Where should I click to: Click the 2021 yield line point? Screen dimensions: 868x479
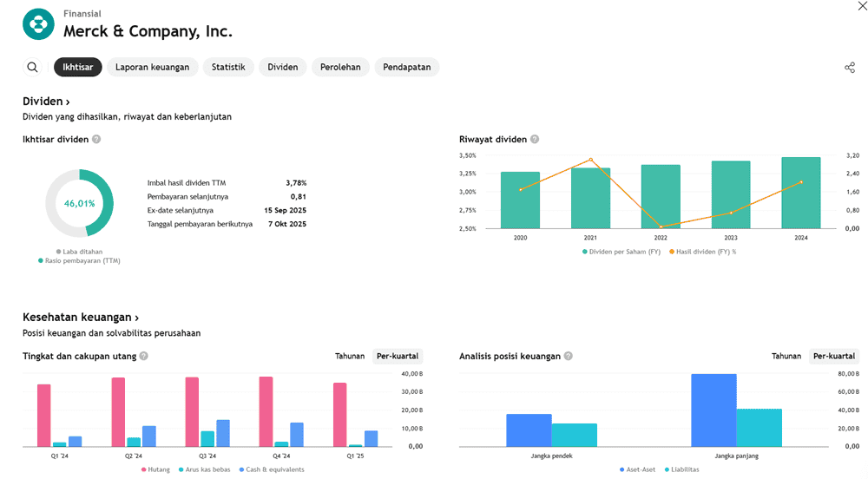[590, 160]
